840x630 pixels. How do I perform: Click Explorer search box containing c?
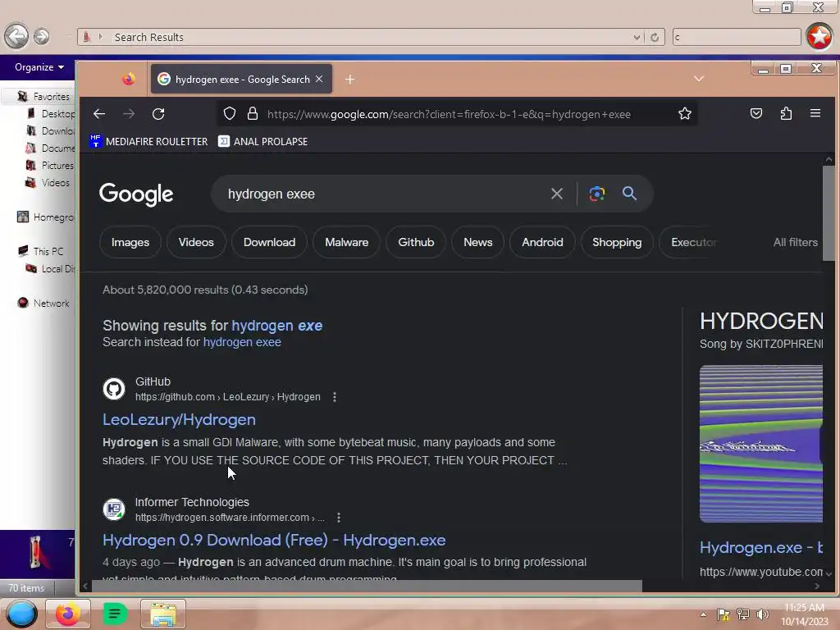coord(736,37)
